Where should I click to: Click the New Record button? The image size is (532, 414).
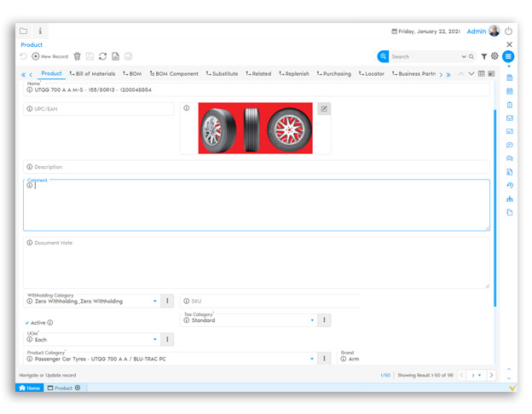pyautogui.click(x=49, y=56)
